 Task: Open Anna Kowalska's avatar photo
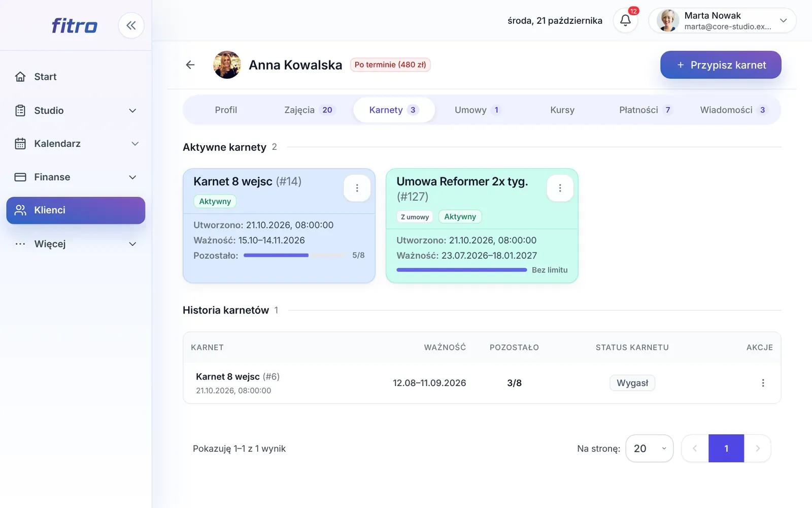point(227,65)
